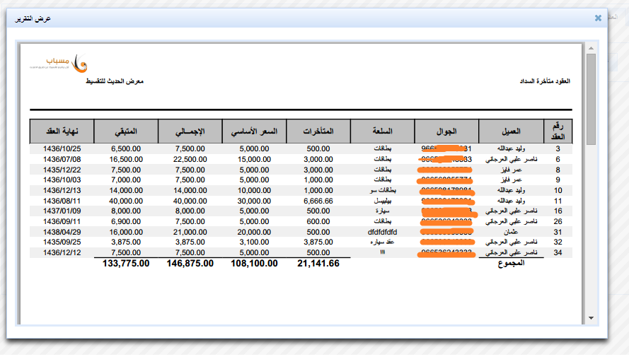Viewport: 629px width, 364px height.
Task: Click the dfdfdfdfd item cell
Action: click(383, 232)
